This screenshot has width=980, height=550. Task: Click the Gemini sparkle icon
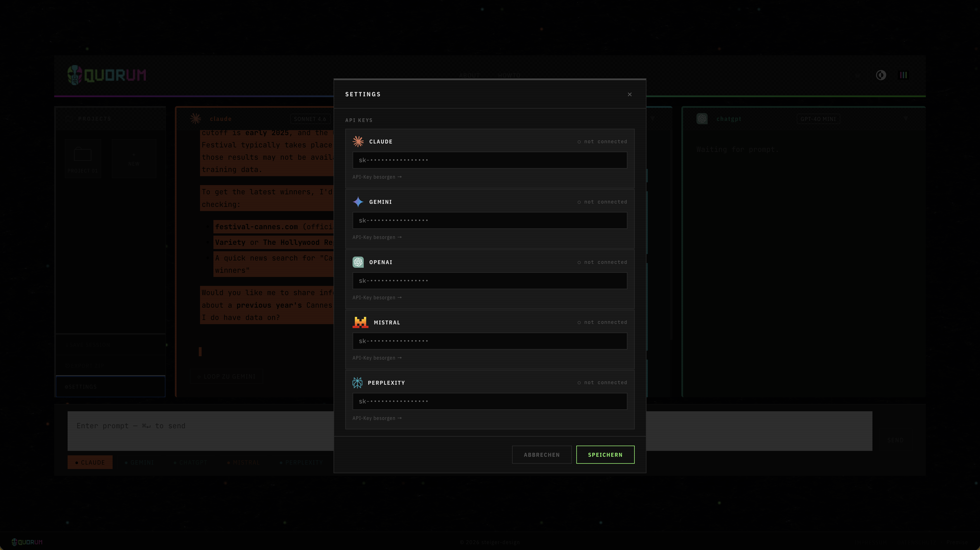click(358, 202)
